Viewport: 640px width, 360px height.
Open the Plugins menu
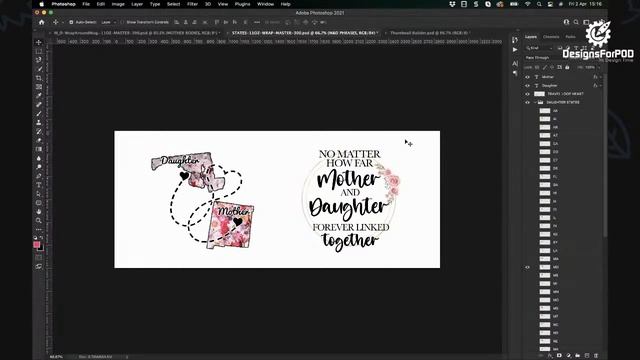(x=242, y=4)
